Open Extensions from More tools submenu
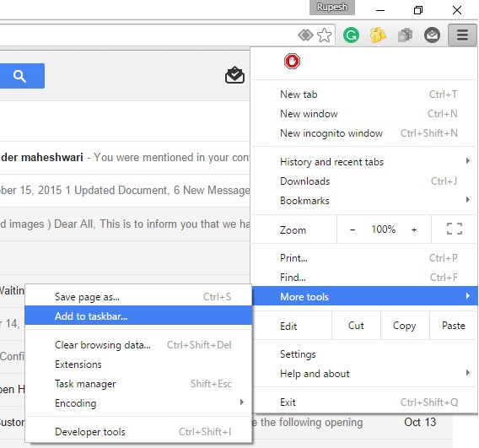This screenshot has height=448, width=479. 138,364
